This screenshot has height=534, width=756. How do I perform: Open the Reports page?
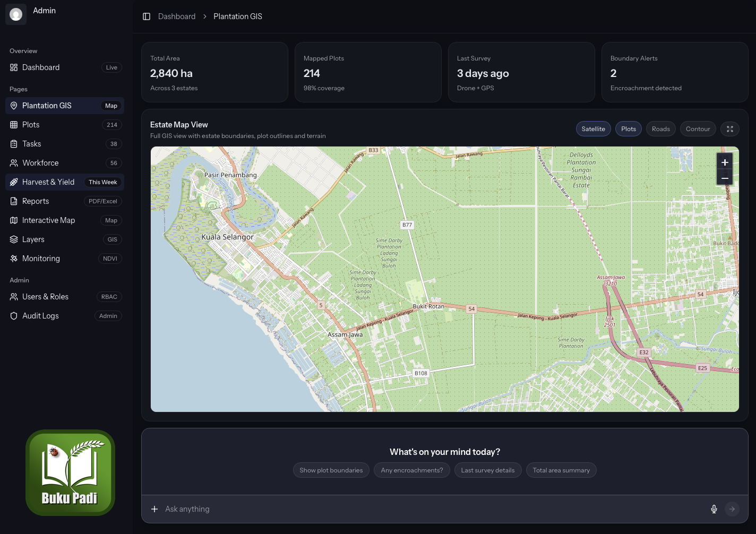tap(65, 201)
